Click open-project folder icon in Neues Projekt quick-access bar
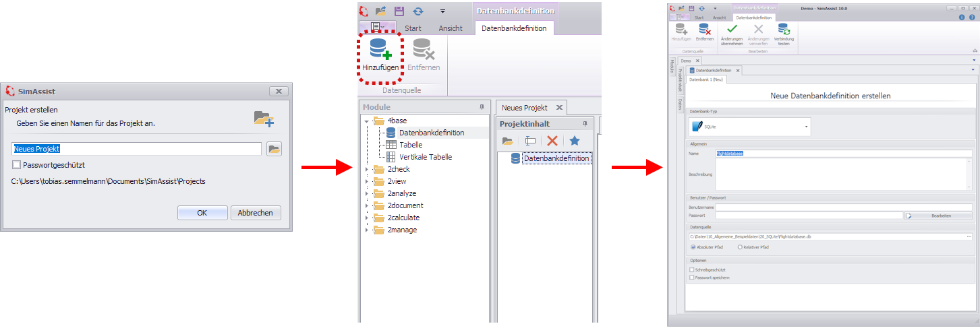 (380, 11)
